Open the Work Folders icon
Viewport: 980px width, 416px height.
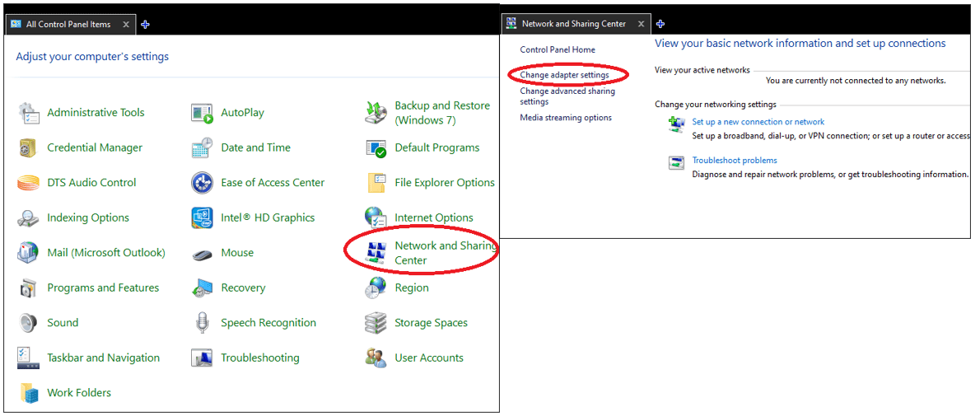pos(30,393)
